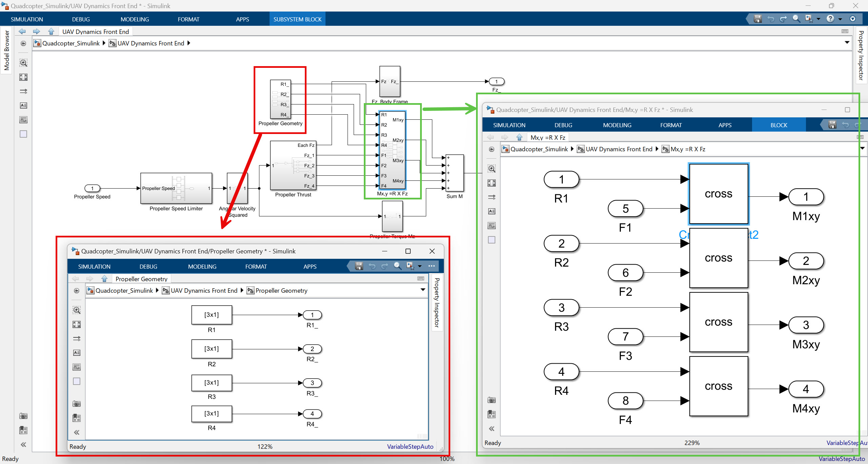Open the search magnifier in the main toolbar

click(x=796, y=19)
